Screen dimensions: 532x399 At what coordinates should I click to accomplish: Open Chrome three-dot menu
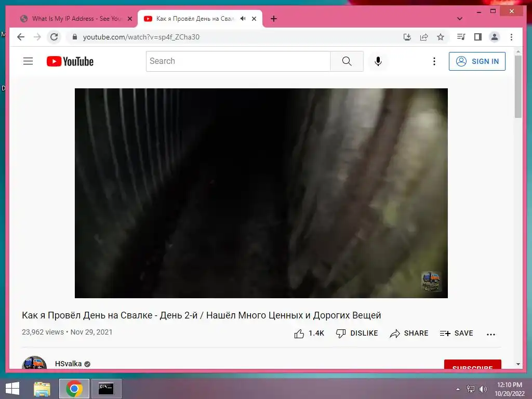tap(511, 37)
